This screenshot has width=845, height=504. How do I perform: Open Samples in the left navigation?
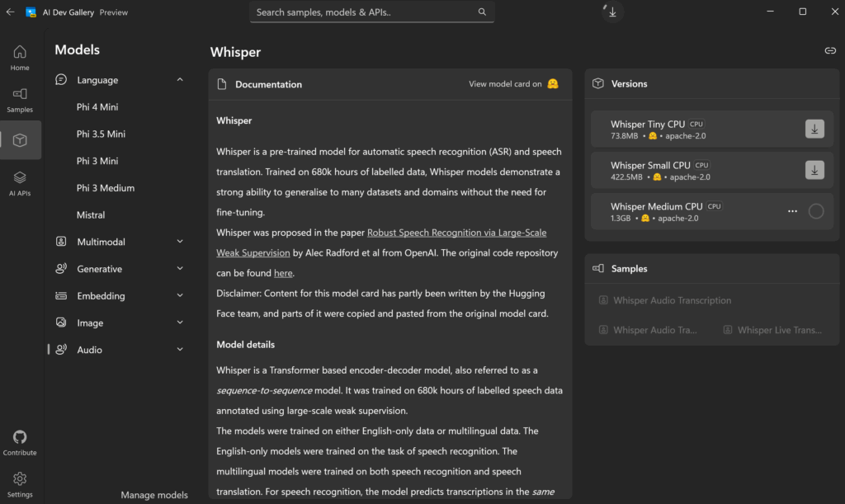20,100
